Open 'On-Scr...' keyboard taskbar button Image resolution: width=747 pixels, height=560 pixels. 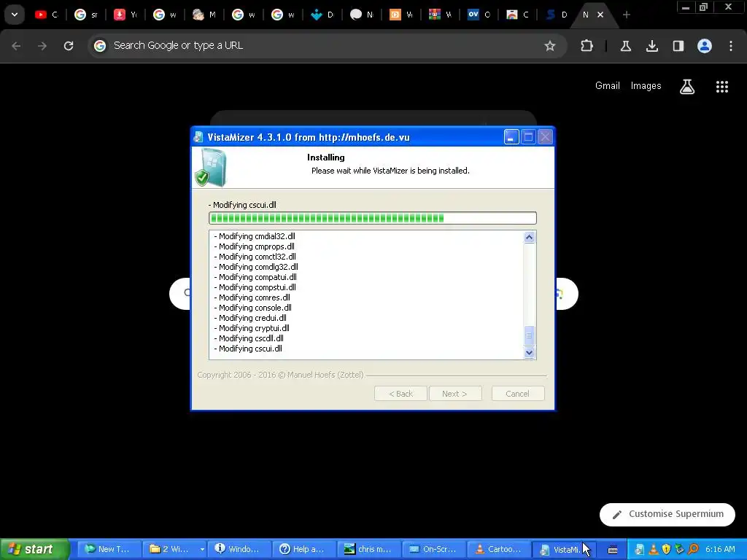(435, 549)
